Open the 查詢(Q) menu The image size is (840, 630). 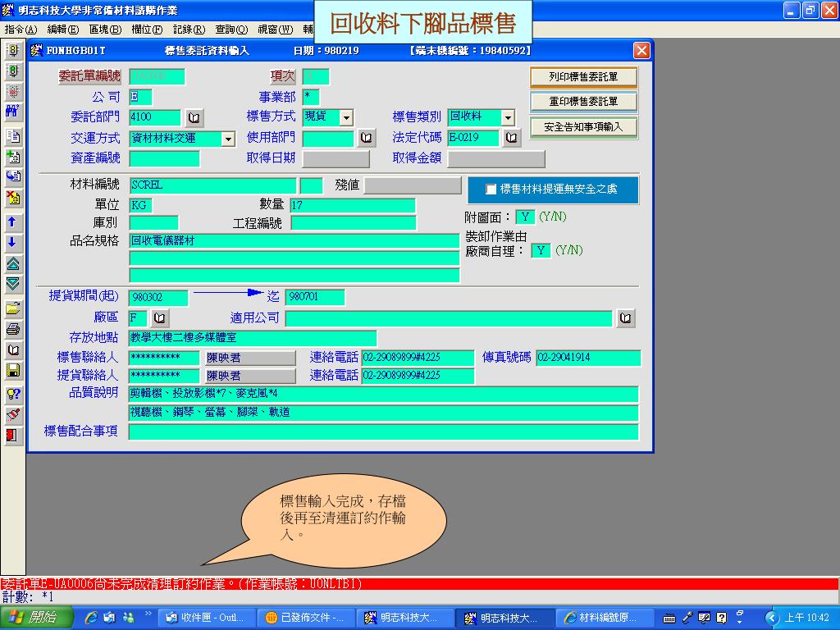231,29
